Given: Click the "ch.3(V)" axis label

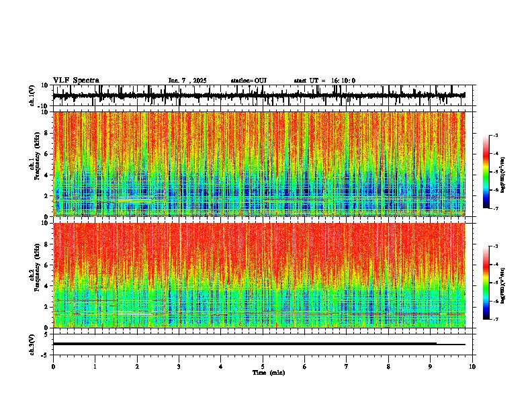Looking at the screenshot, I should (32, 345).
